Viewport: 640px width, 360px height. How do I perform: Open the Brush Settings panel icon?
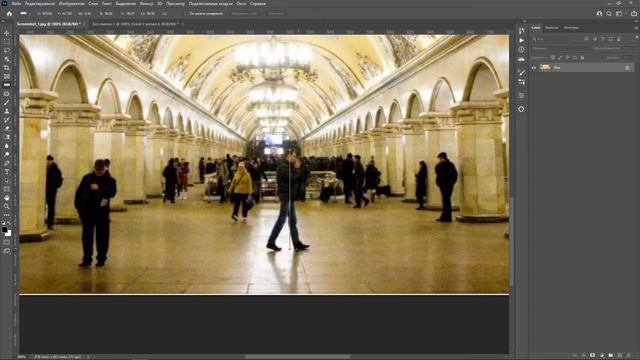pos(521,72)
